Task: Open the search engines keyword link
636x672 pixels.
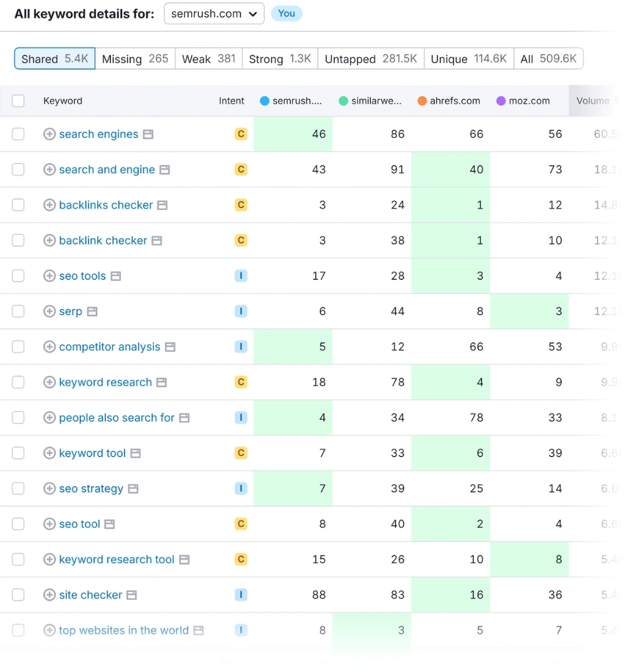Action: (x=98, y=134)
